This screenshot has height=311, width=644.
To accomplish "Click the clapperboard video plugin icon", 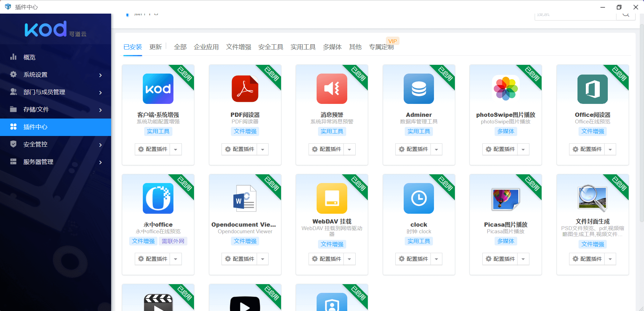I will pos(158,302).
